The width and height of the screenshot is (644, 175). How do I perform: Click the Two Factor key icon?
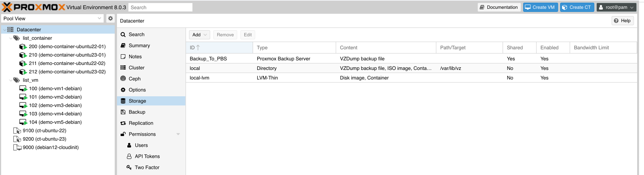click(x=129, y=167)
